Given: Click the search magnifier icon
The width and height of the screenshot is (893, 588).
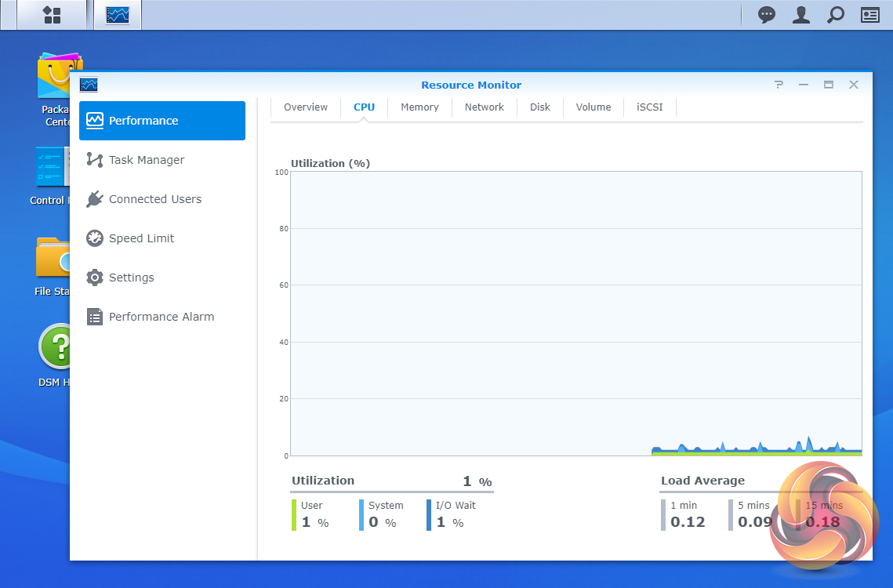Looking at the screenshot, I should click(836, 15).
